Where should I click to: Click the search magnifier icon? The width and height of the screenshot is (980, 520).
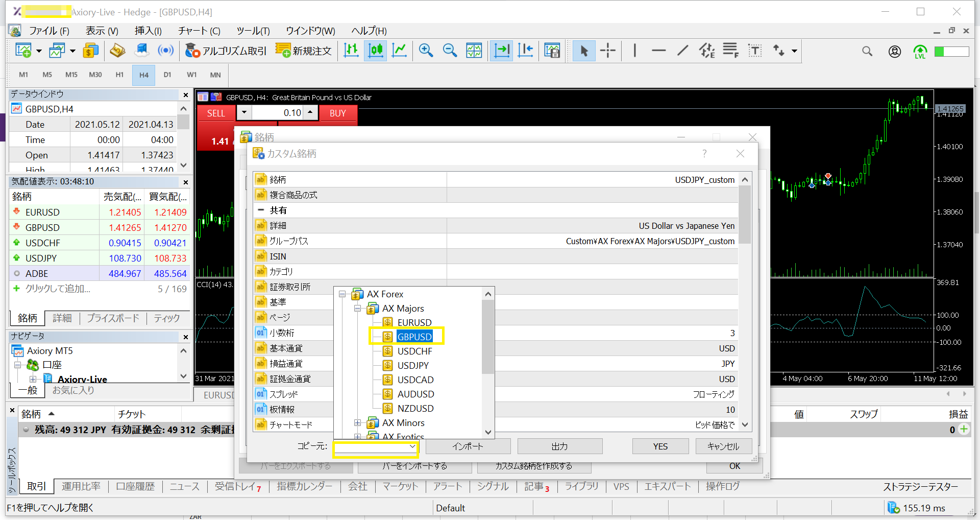[x=867, y=51]
